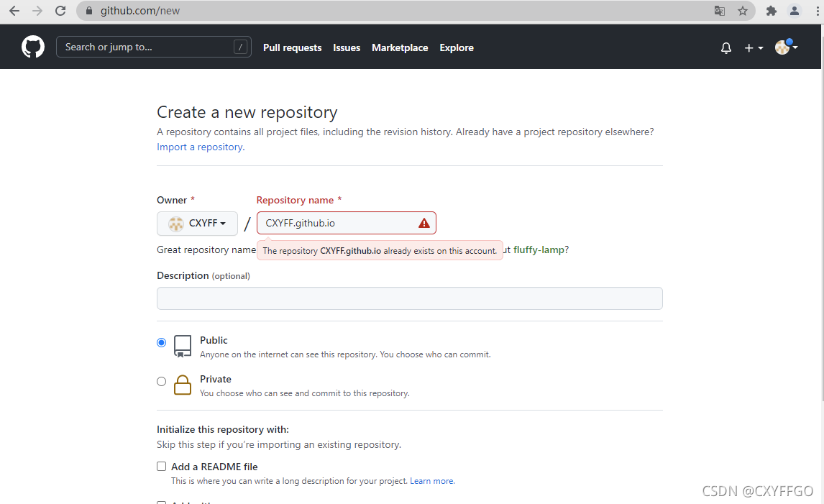This screenshot has width=824, height=504.
Task: Click the padlock site info icon
Action: click(x=89, y=11)
